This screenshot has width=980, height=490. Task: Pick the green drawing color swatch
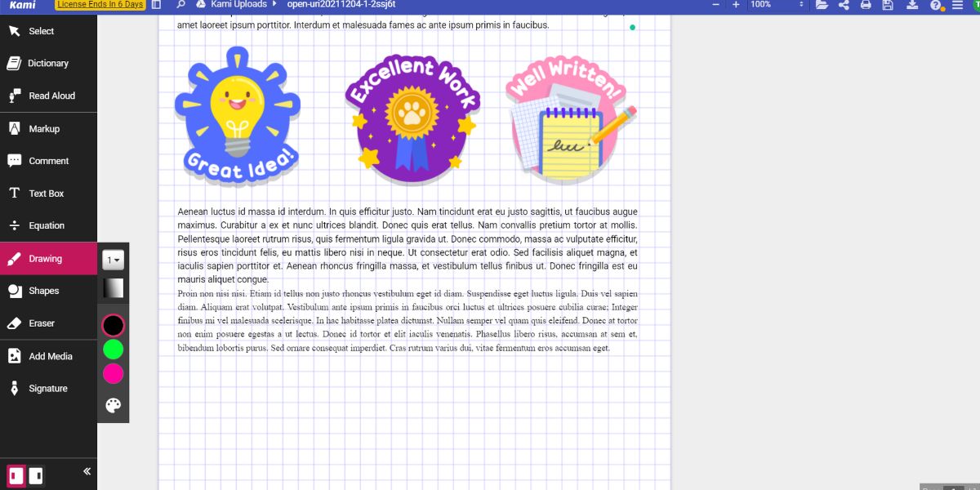tap(113, 350)
